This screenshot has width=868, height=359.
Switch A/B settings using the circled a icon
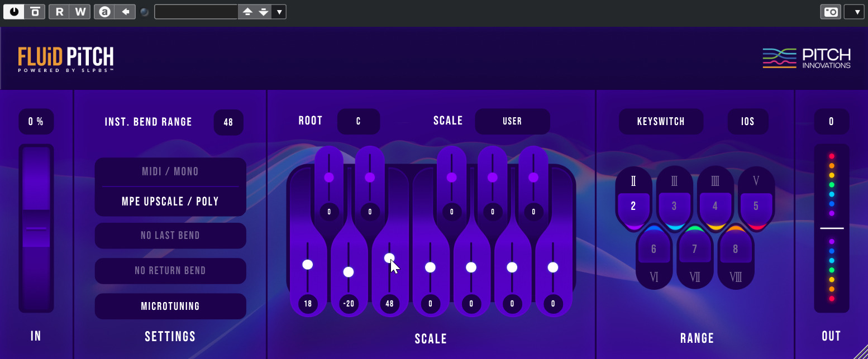[104, 12]
